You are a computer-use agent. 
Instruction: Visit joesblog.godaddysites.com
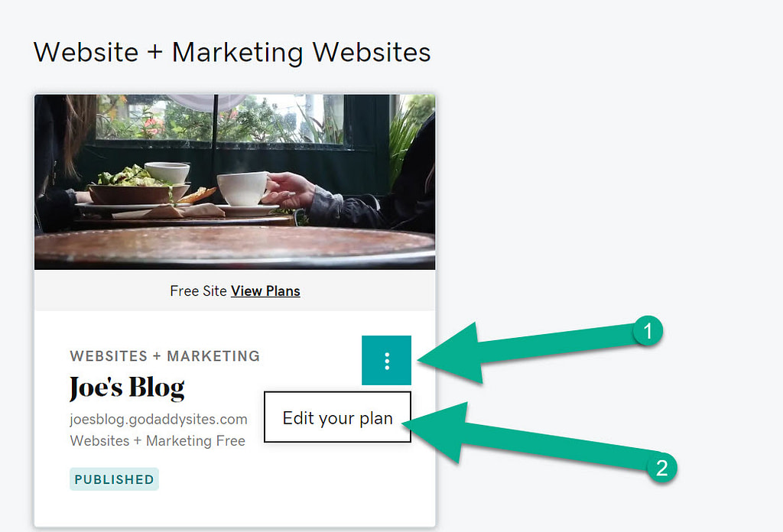[x=158, y=419]
